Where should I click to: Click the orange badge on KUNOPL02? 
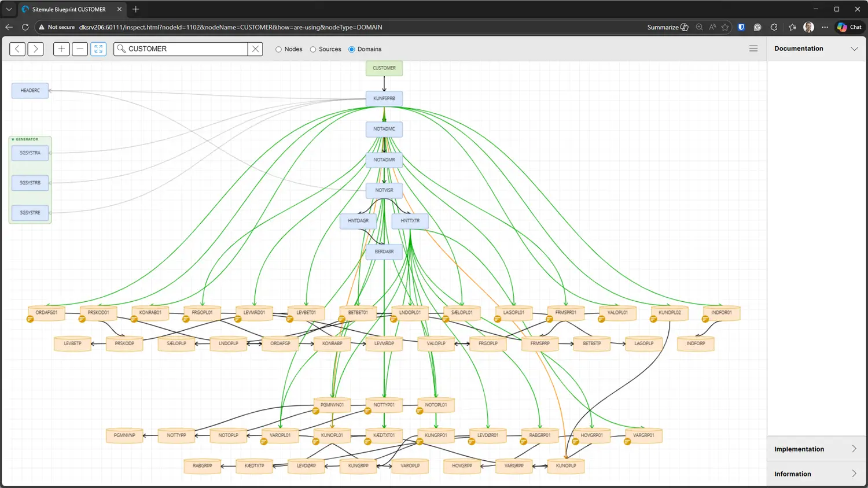point(653,319)
